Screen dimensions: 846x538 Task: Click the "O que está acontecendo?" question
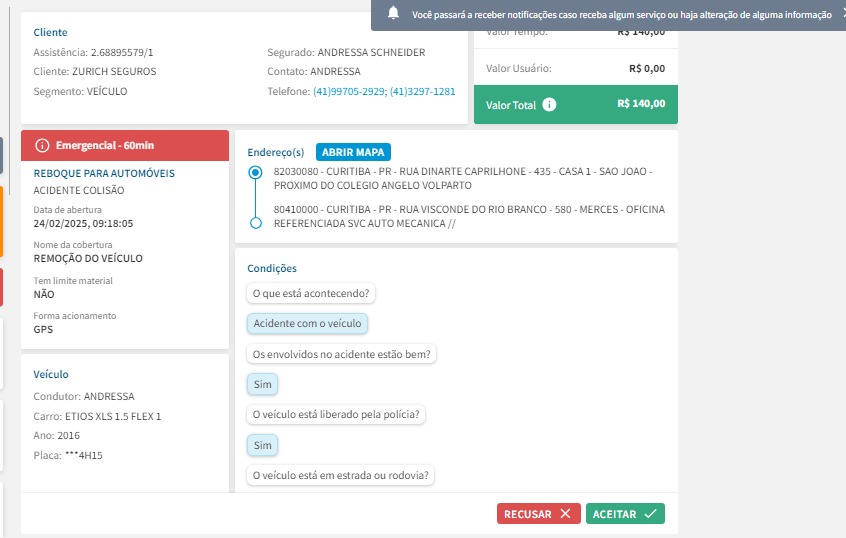[x=311, y=294]
